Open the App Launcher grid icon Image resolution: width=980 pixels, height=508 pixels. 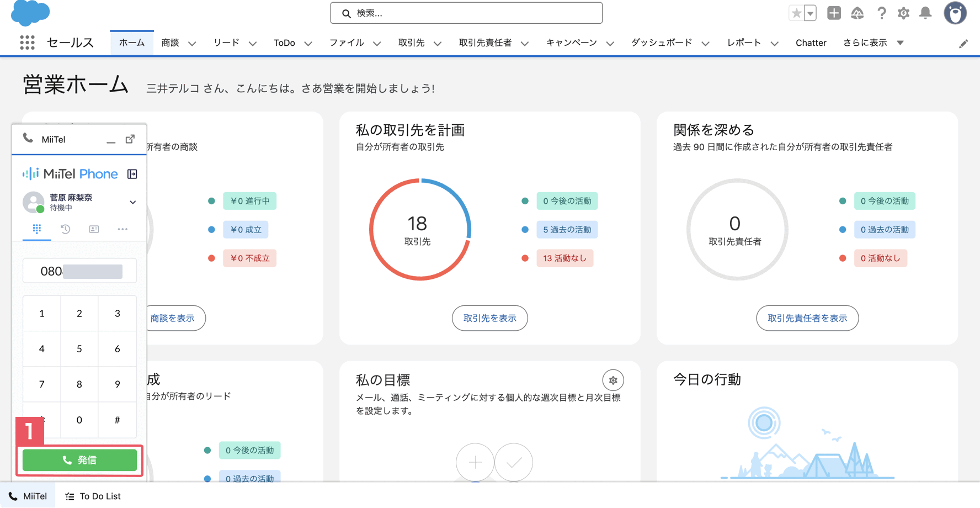(27, 43)
